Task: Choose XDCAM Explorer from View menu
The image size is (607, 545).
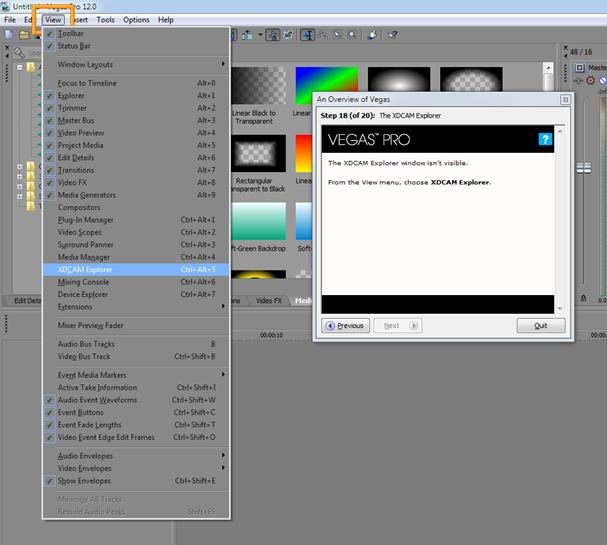Action: pyautogui.click(x=135, y=269)
